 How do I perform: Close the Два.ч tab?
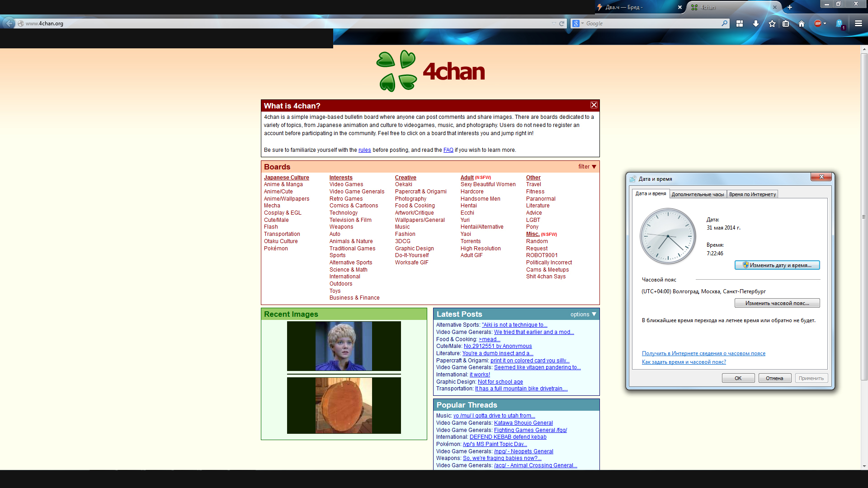tap(679, 7)
